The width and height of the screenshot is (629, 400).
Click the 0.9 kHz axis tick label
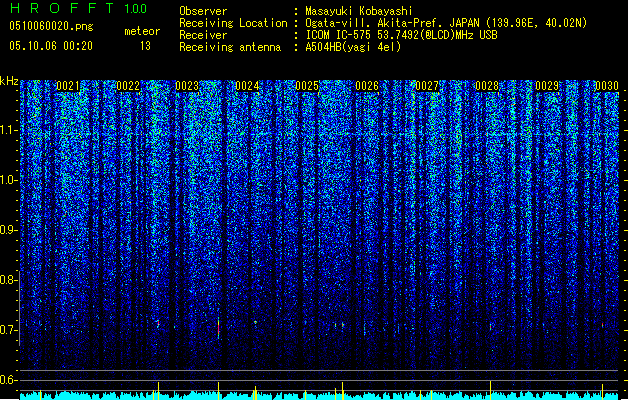(x=8, y=230)
